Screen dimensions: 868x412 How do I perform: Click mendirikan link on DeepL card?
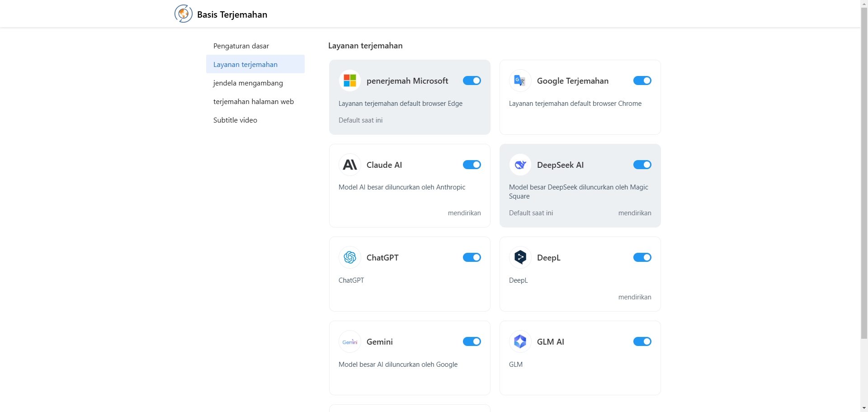(635, 297)
